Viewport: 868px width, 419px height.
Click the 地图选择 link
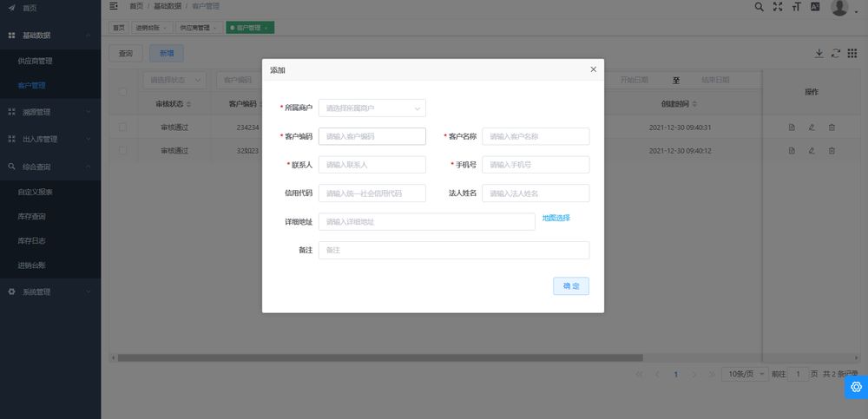556,218
